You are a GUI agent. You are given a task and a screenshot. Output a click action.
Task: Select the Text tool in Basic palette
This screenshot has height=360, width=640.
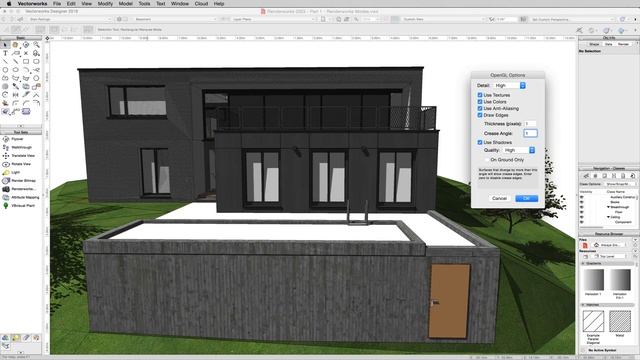click(5, 53)
